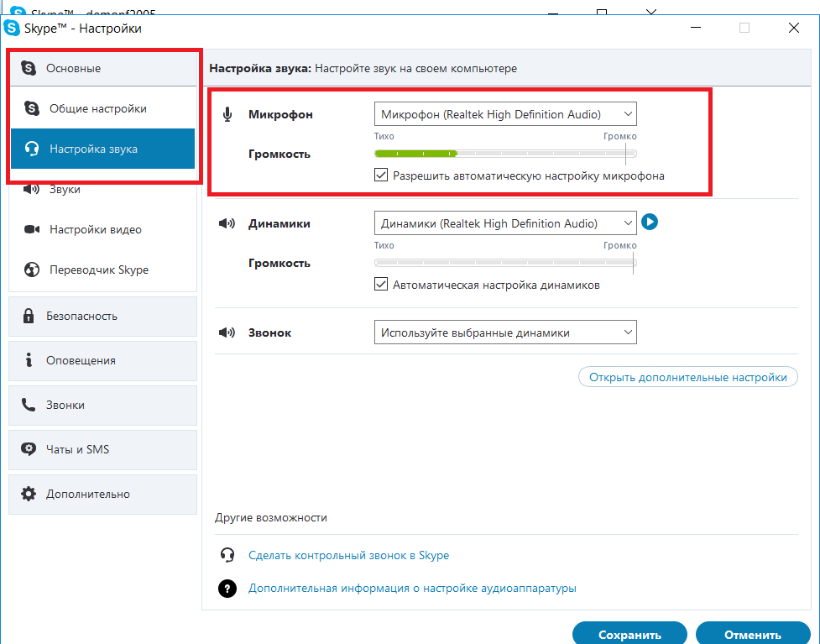Click the camera icon beside Настройки видео
Image resolution: width=820 pixels, height=644 pixels.
32,230
